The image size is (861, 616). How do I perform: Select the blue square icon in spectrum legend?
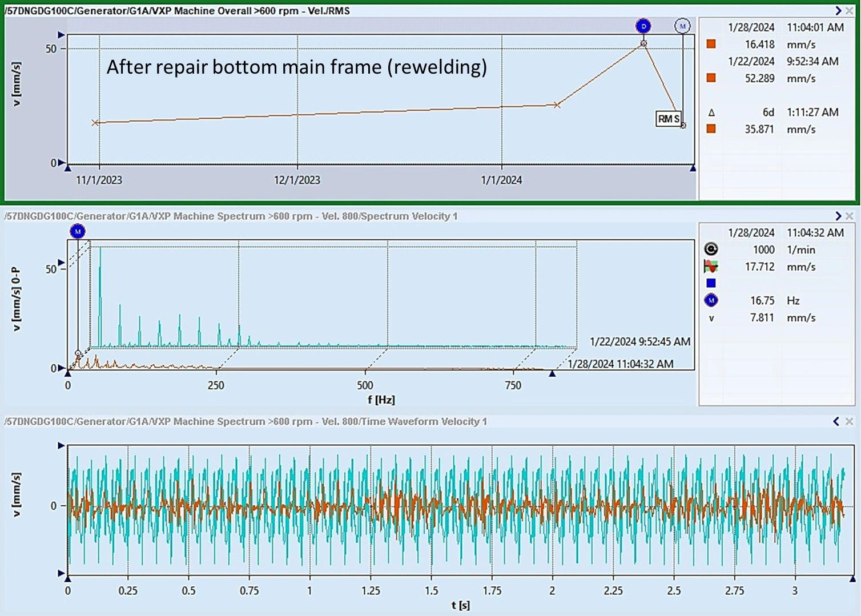click(711, 283)
